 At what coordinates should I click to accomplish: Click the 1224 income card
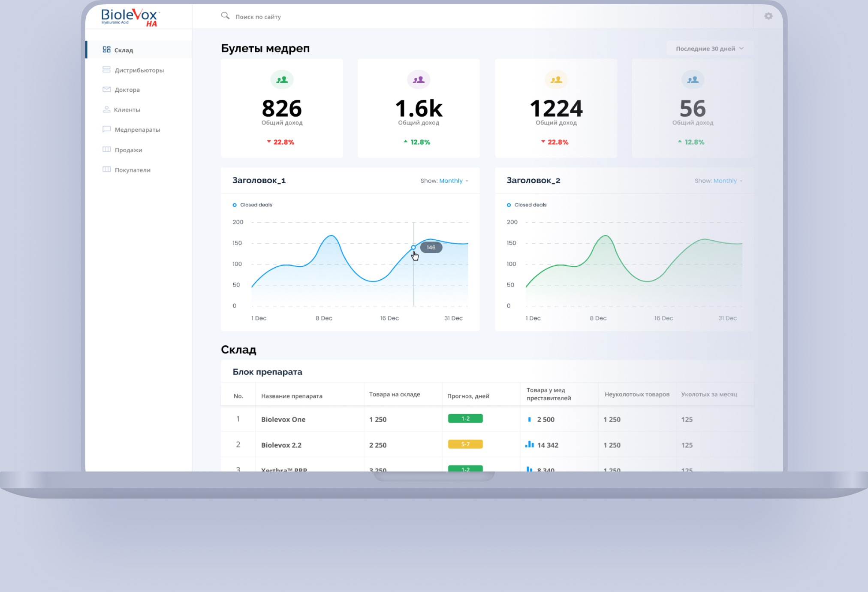(x=556, y=108)
